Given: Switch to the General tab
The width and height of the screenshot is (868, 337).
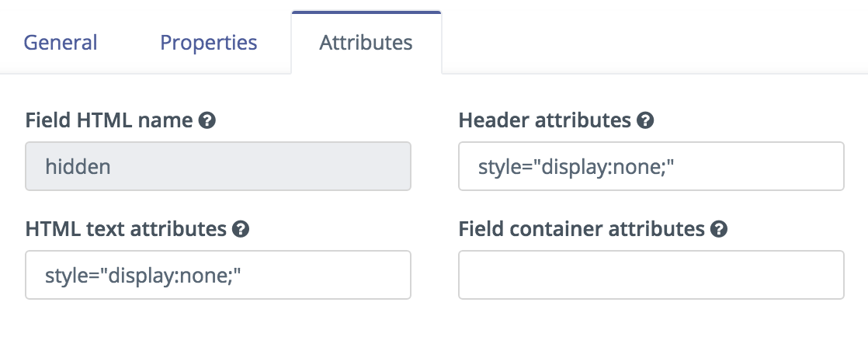Looking at the screenshot, I should (61, 43).
